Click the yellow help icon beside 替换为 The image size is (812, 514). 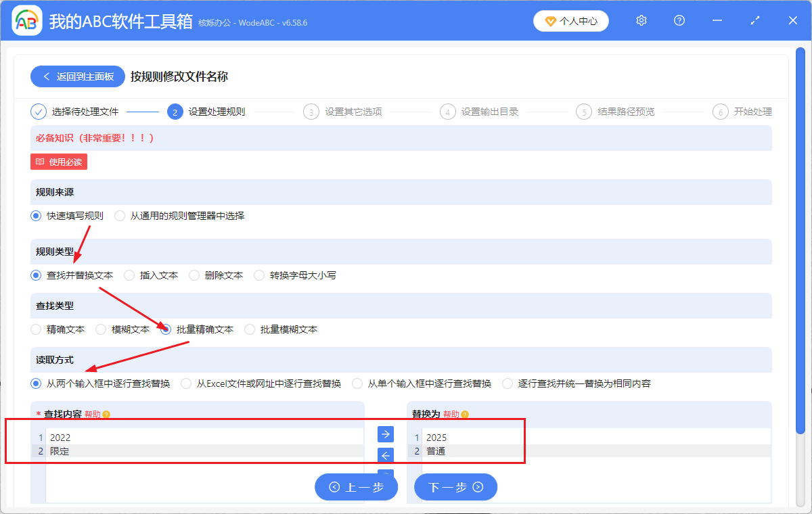pos(464,414)
